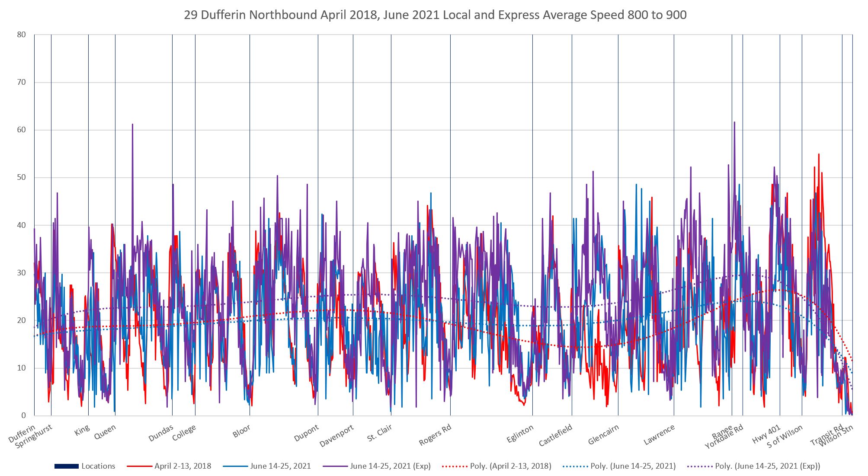Click the St. Clair axis label
868x476 pixels.
pyautogui.click(x=380, y=433)
